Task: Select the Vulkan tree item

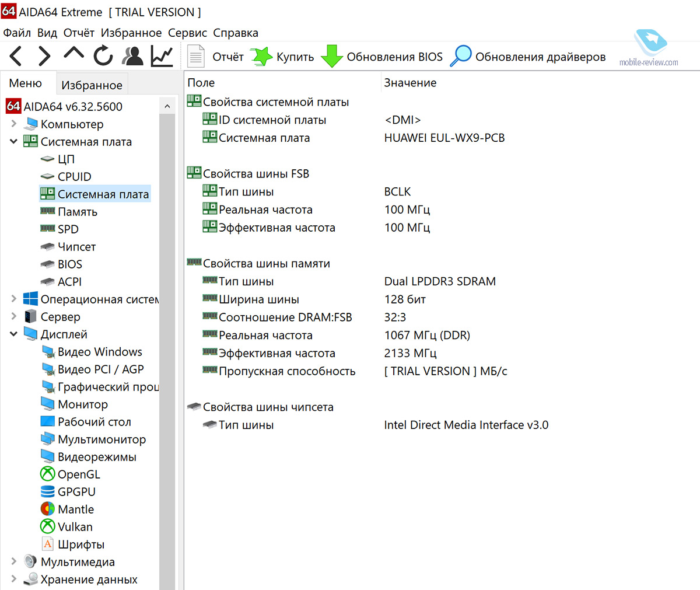Action: coord(66,526)
